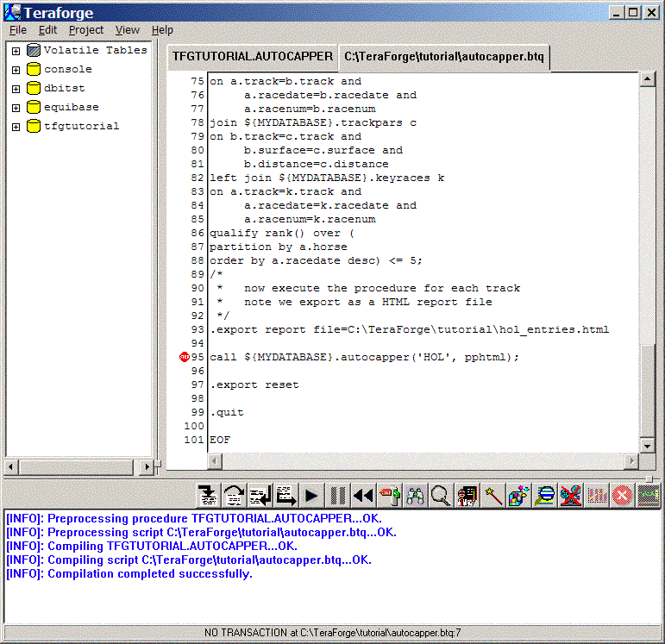
Task: Select the console tree item label
Action: 68,69
